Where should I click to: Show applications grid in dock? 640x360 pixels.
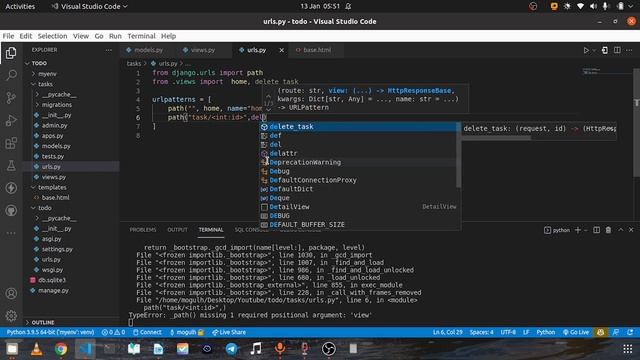pyautogui.click(x=627, y=349)
